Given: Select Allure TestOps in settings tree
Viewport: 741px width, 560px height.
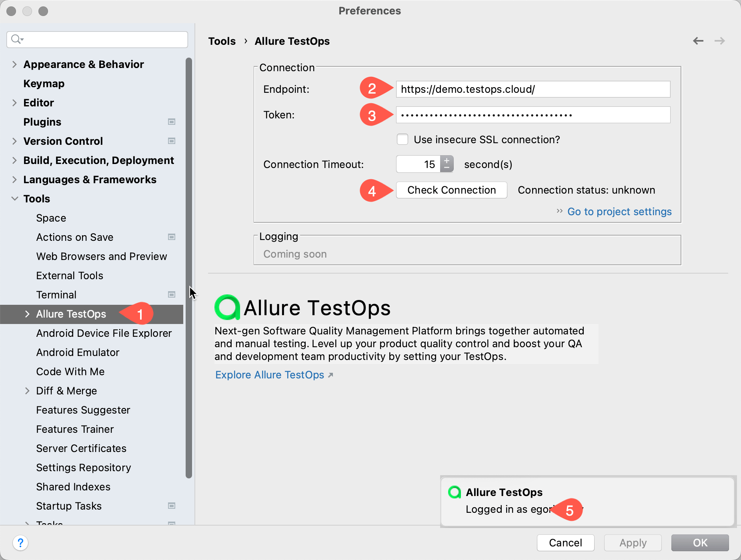Looking at the screenshot, I should point(71,314).
